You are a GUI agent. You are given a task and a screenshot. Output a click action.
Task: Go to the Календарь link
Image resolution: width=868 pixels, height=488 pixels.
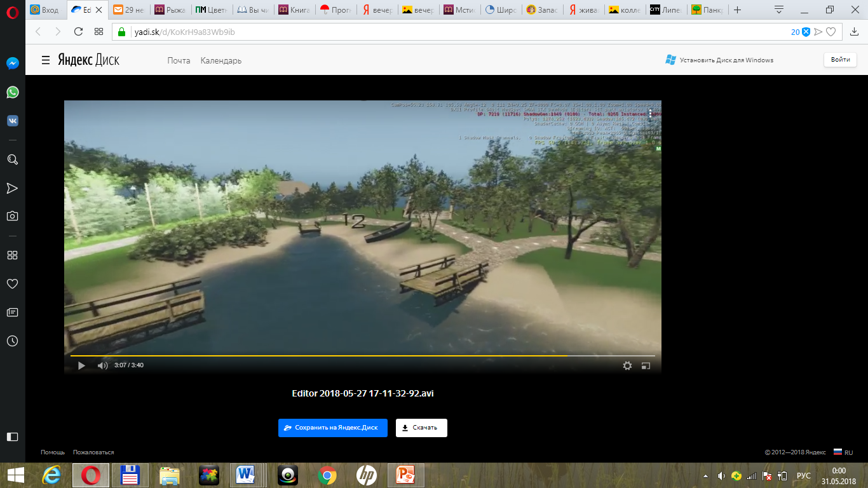[221, 60]
